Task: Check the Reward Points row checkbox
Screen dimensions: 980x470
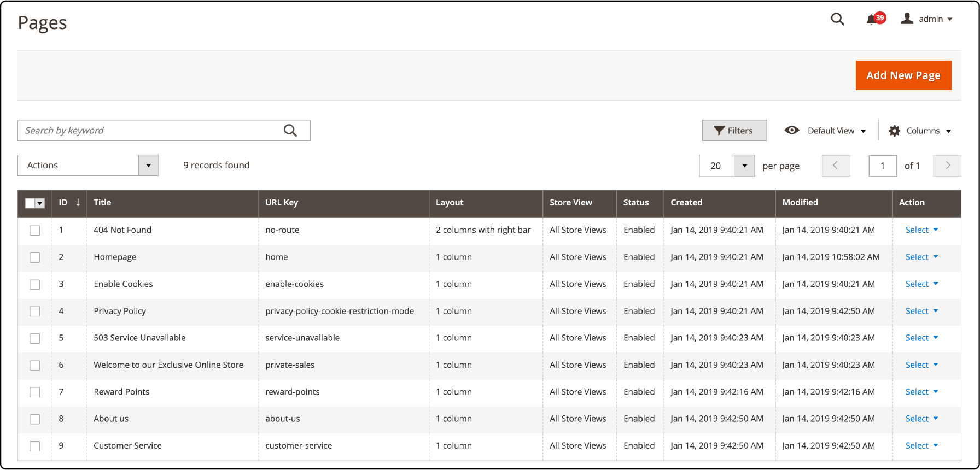Action: coord(35,392)
